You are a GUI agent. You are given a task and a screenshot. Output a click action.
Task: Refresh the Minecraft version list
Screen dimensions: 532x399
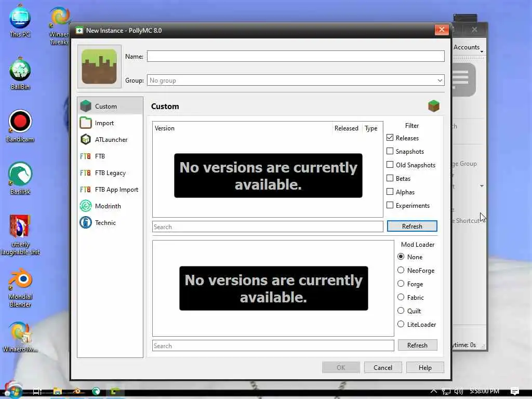click(x=412, y=227)
